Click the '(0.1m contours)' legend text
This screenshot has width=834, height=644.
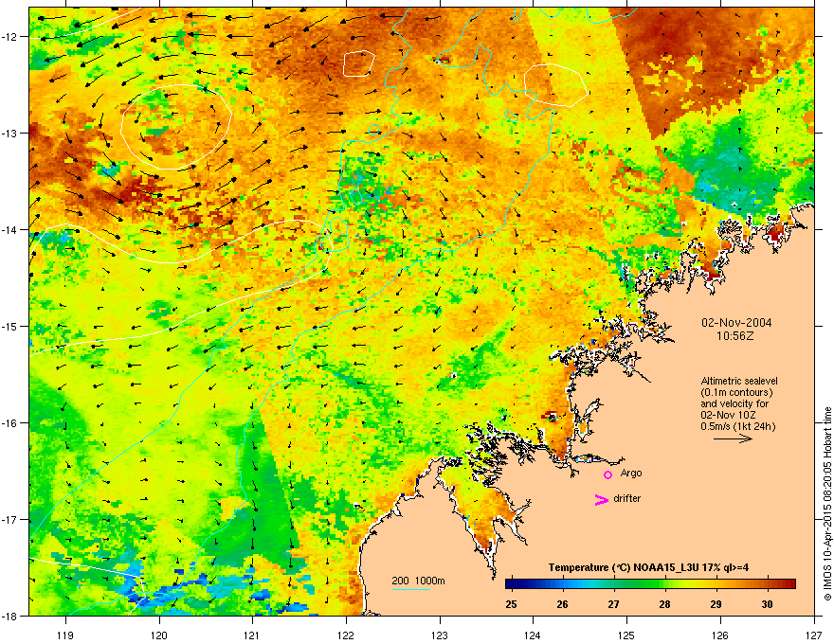point(736,393)
